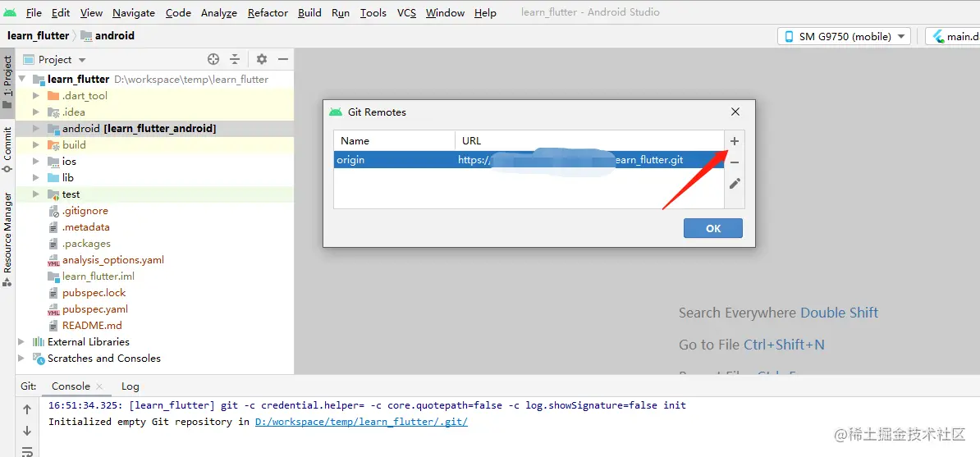Switch to the Git Log tab
The image size is (980, 457).
[x=130, y=386]
